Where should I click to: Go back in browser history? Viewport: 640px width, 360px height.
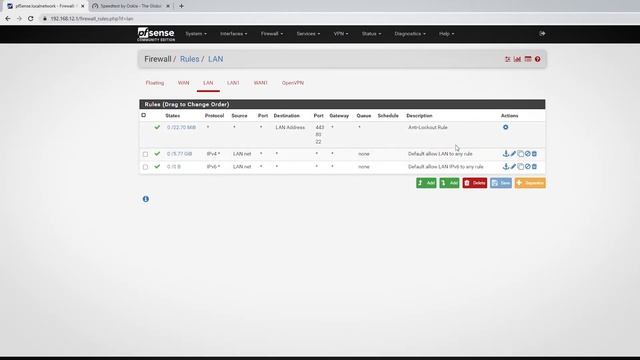[8, 18]
